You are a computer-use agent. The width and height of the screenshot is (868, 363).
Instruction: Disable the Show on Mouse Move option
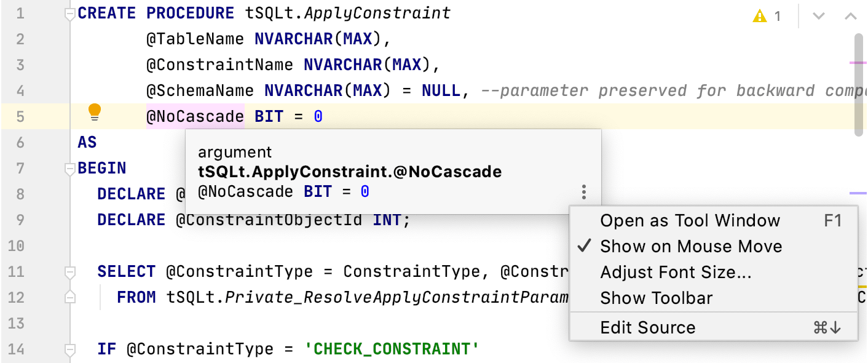[x=690, y=246]
